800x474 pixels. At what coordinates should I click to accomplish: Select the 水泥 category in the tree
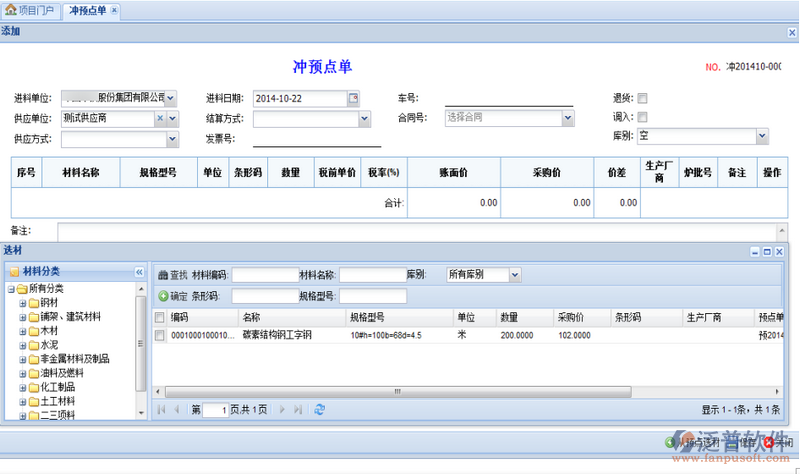point(50,345)
